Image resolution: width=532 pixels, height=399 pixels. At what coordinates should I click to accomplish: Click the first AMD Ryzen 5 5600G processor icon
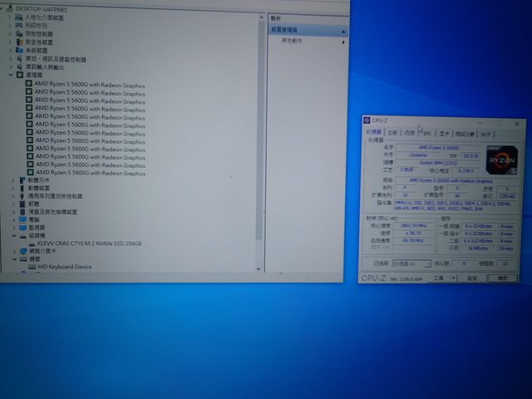click(x=29, y=85)
